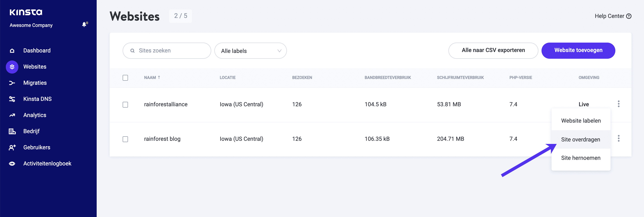Screen dimensions: 644x217
Task: Select Website labelen in the context menu
Action: point(580,121)
